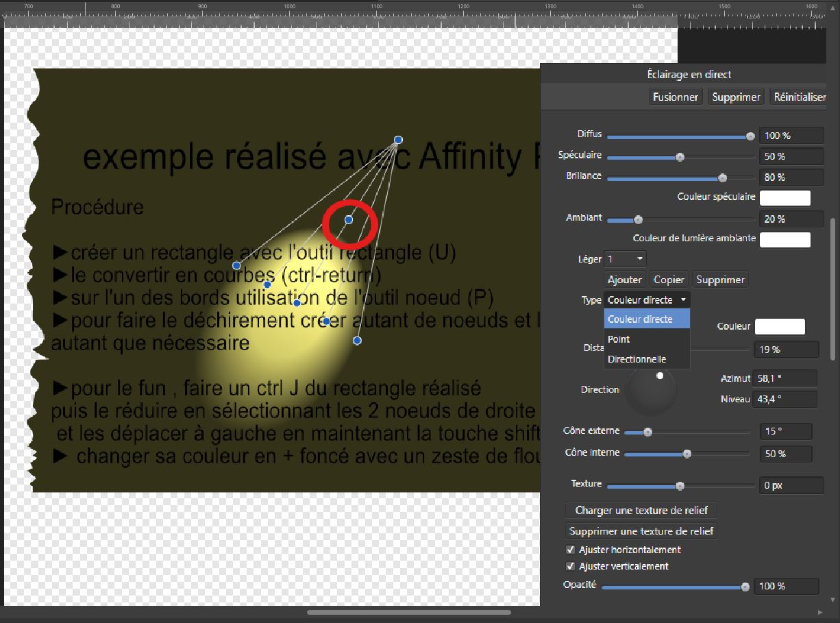840x623 pixels.
Task: Click the Cône interne 50 % field
Action: tap(786, 454)
